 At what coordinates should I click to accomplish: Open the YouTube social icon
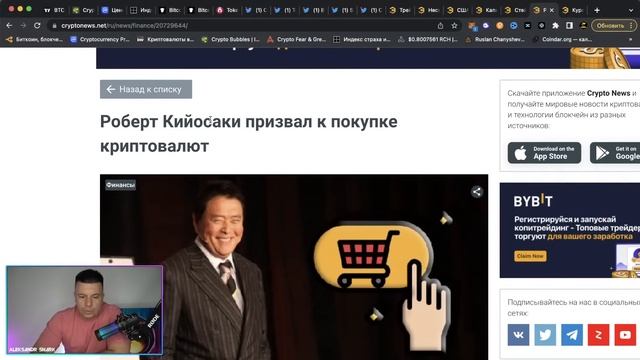click(625, 335)
